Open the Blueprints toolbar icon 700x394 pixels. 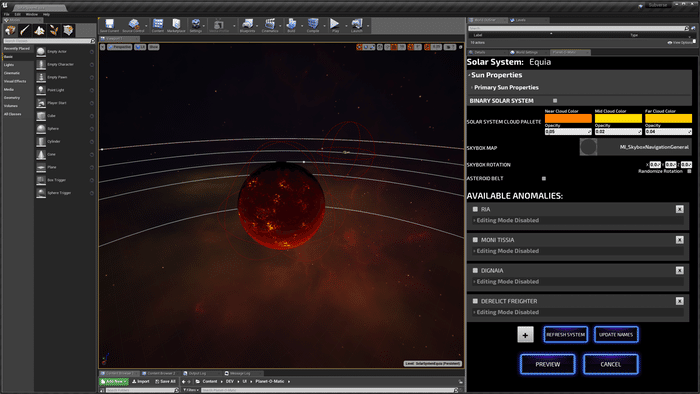click(x=247, y=24)
